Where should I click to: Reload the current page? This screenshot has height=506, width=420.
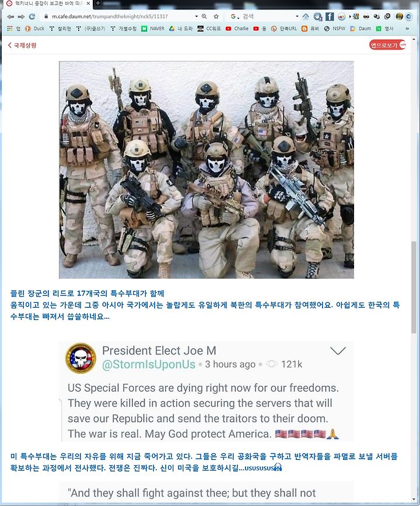[32, 16]
